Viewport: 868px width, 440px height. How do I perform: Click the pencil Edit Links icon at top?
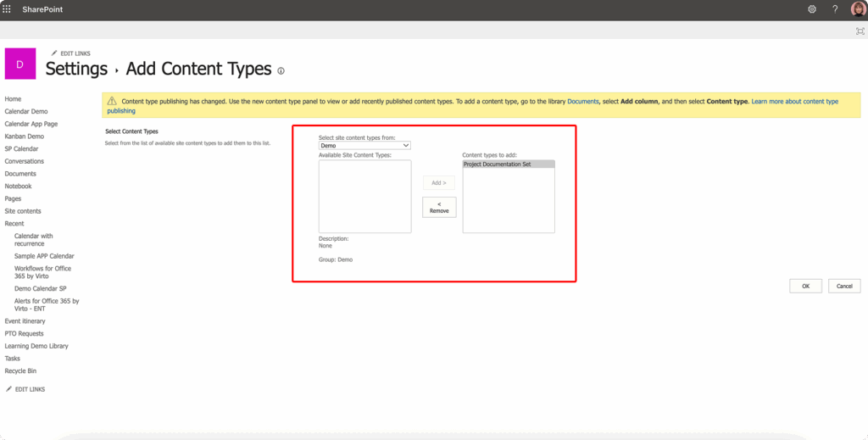(x=54, y=53)
